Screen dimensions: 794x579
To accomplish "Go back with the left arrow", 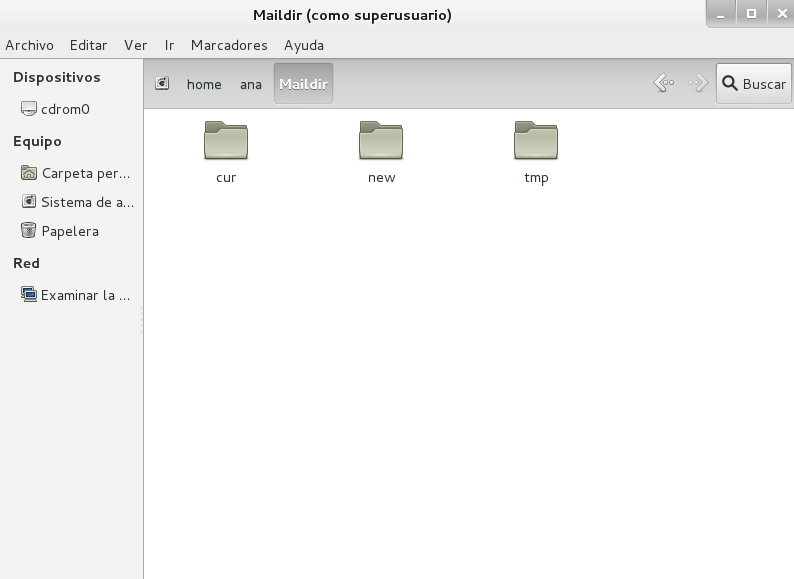I will point(664,83).
